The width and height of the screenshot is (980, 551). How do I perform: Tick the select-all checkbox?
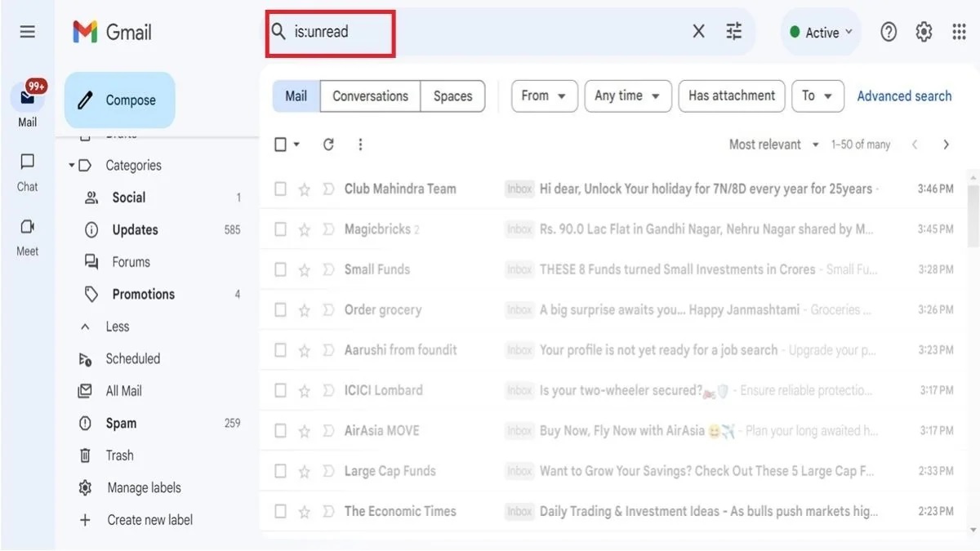(x=280, y=144)
